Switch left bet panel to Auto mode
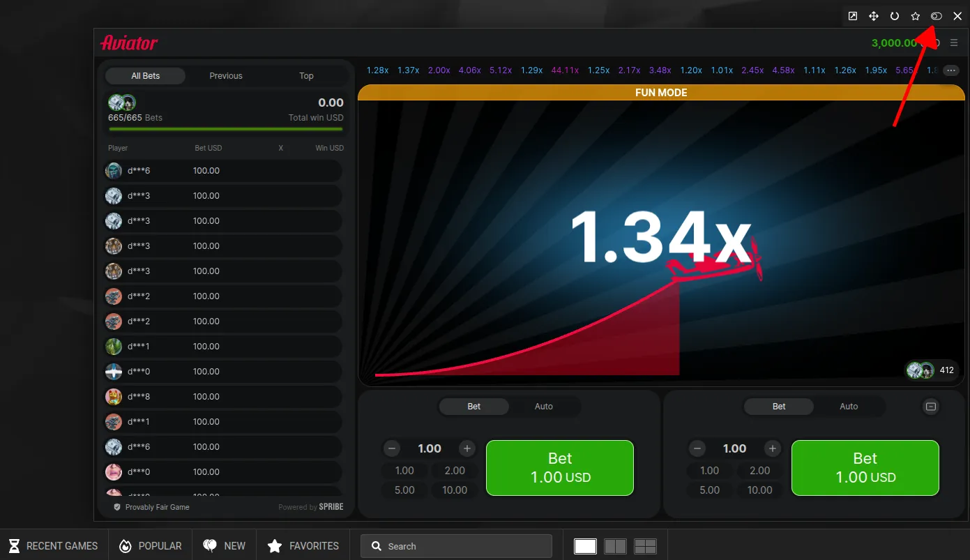The width and height of the screenshot is (970, 560). [543, 407]
